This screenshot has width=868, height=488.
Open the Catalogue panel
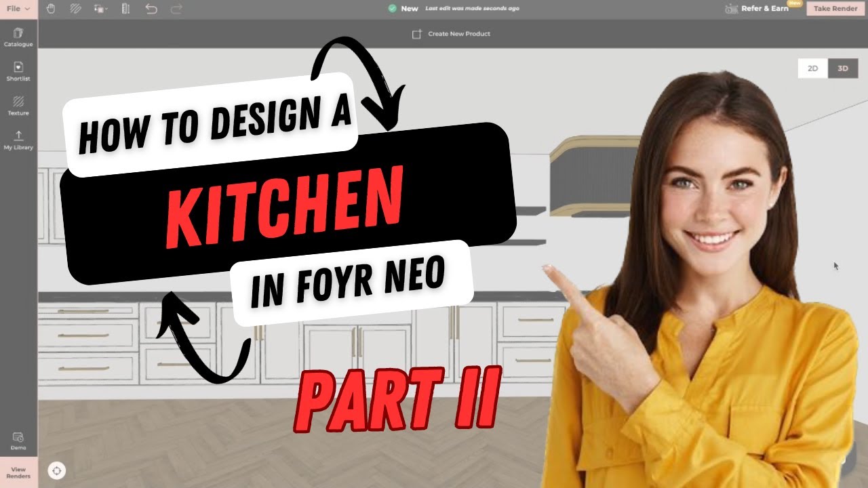(18, 37)
